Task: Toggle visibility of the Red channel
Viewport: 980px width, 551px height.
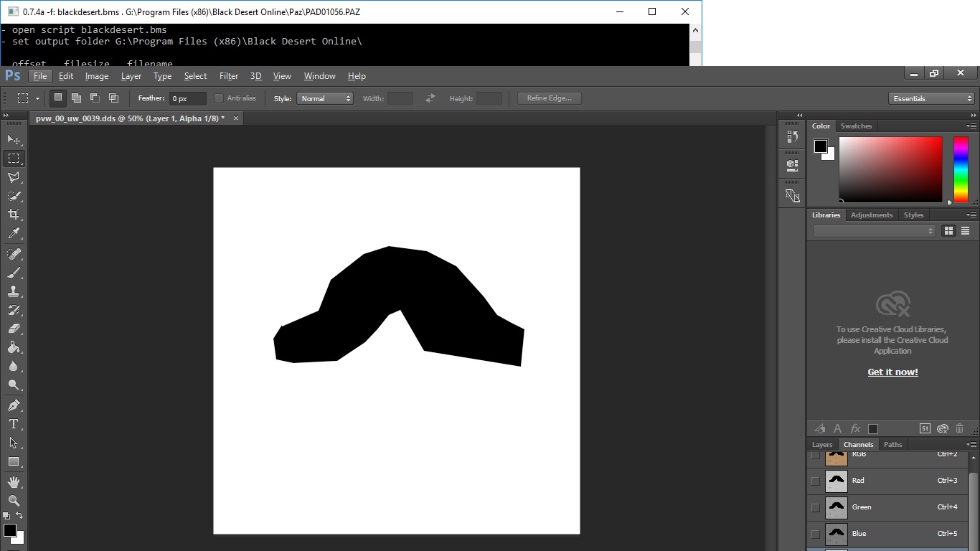Action: click(x=815, y=481)
